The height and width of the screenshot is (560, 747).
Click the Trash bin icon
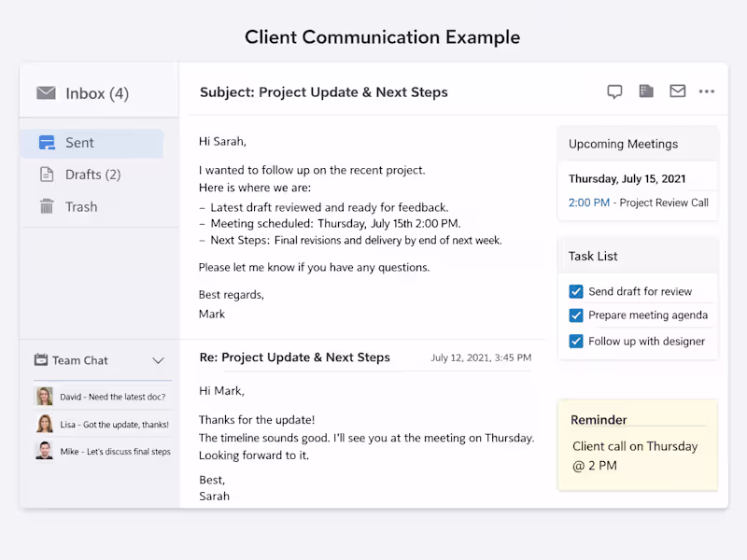pos(47,206)
